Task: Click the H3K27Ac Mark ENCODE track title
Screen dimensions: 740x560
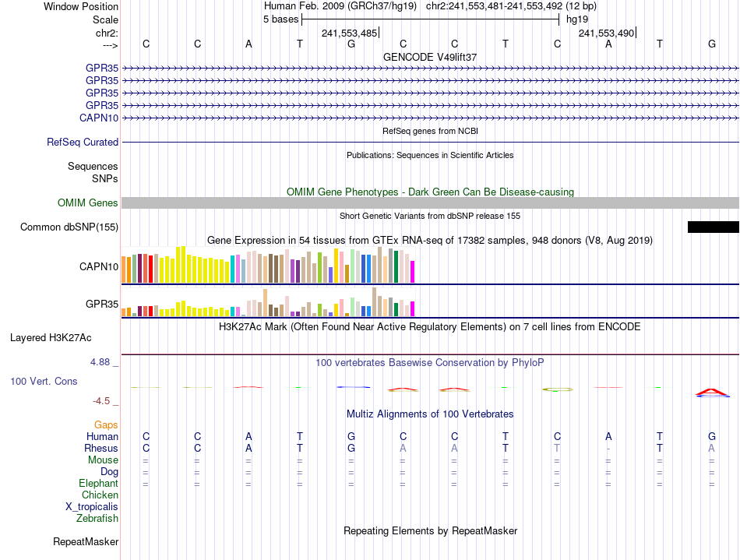Action: pos(430,327)
